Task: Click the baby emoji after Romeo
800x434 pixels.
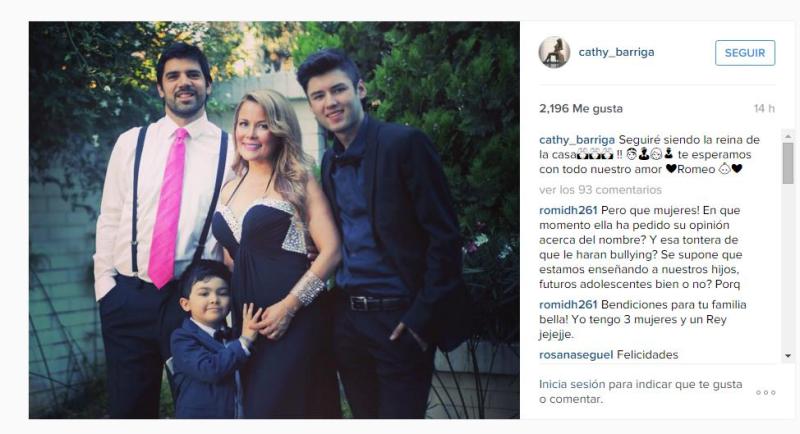Action: pos(724,169)
